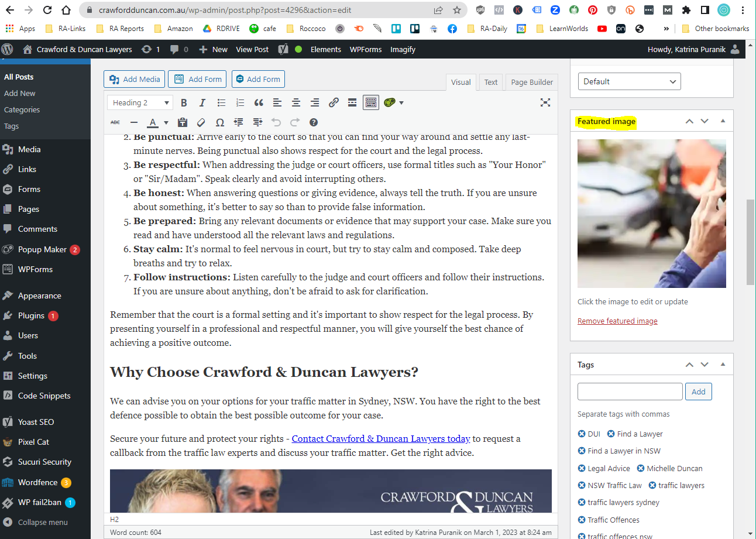The height and width of the screenshot is (539, 756).
Task: Switch to the Page Builder tab
Action: pos(531,82)
